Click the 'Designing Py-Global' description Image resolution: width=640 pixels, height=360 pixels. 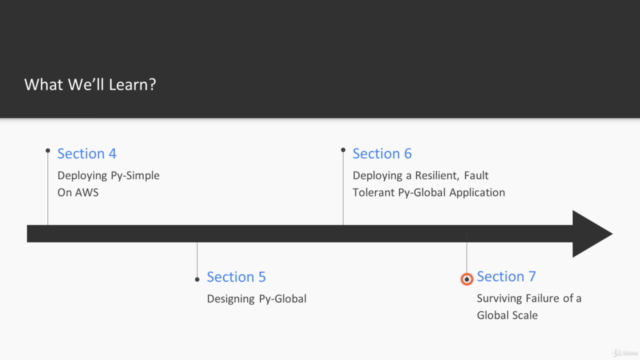tap(257, 299)
